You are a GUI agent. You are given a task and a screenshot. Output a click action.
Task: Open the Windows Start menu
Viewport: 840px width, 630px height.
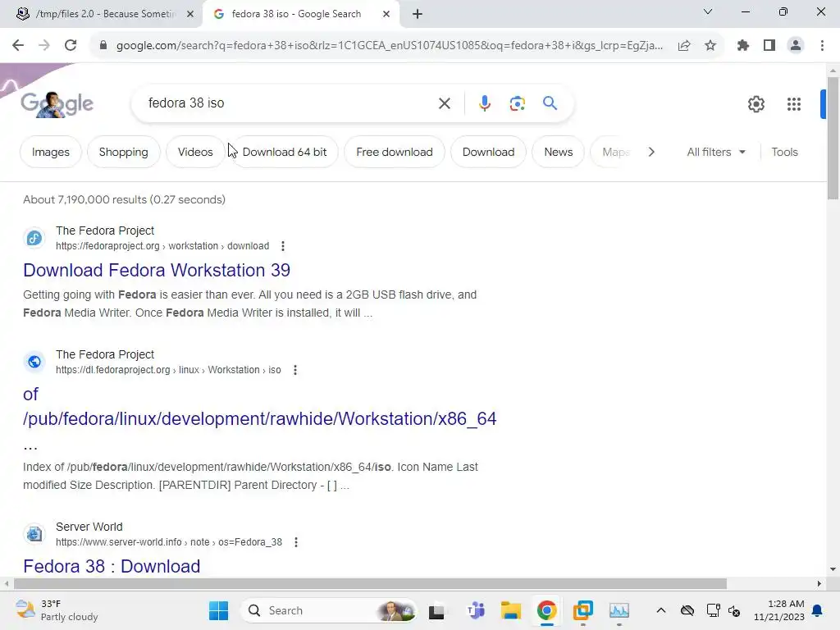218,610
